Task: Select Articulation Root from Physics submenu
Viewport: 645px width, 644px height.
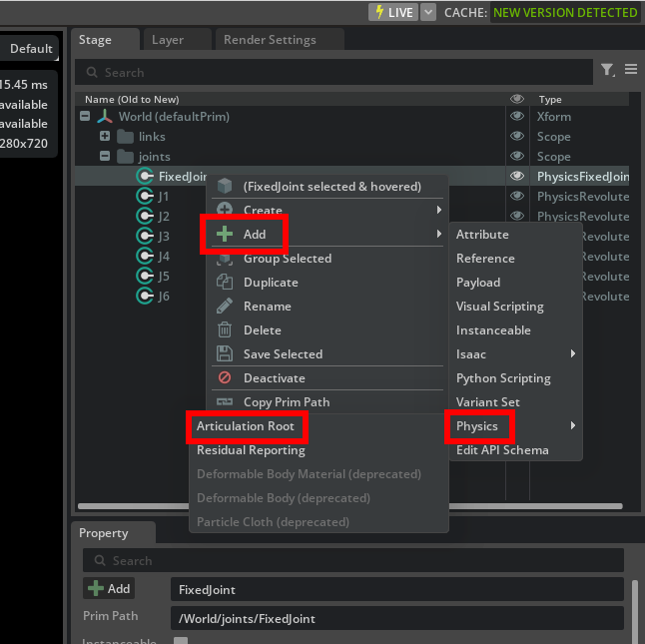Action: [x=246, y=426]
